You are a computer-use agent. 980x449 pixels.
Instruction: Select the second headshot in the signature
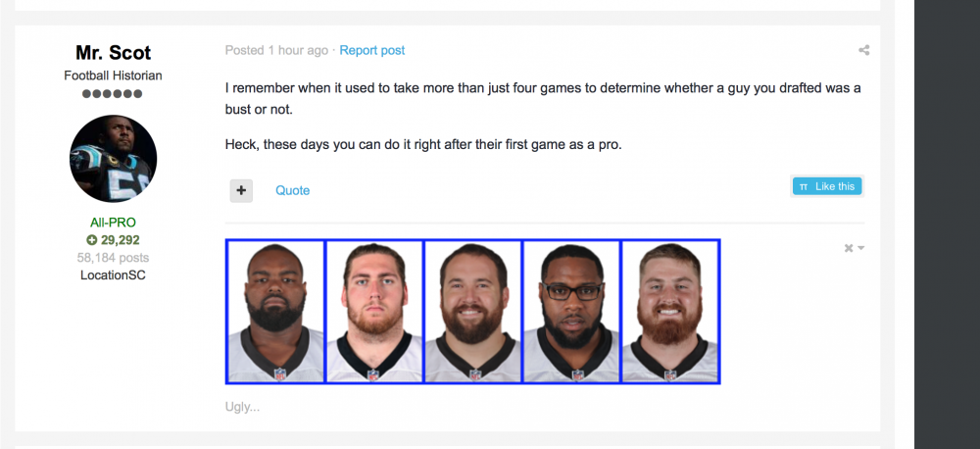click(x=374, y=312)
